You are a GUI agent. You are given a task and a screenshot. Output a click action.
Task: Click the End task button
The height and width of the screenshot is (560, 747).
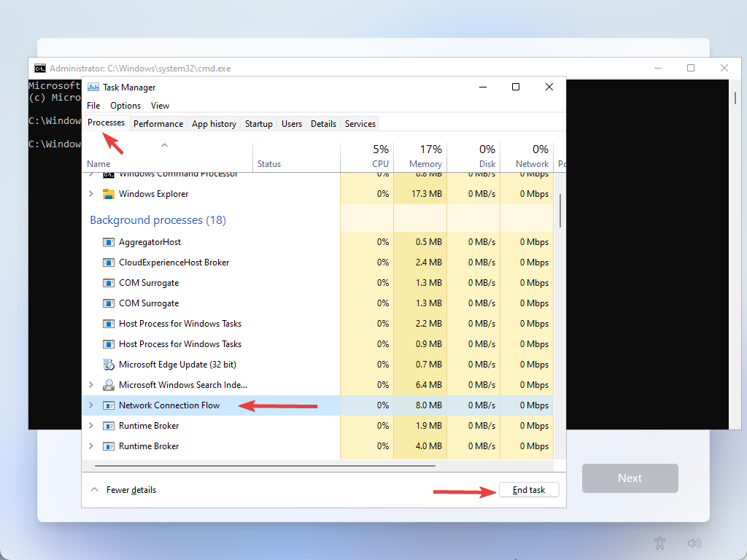[529, 489]
